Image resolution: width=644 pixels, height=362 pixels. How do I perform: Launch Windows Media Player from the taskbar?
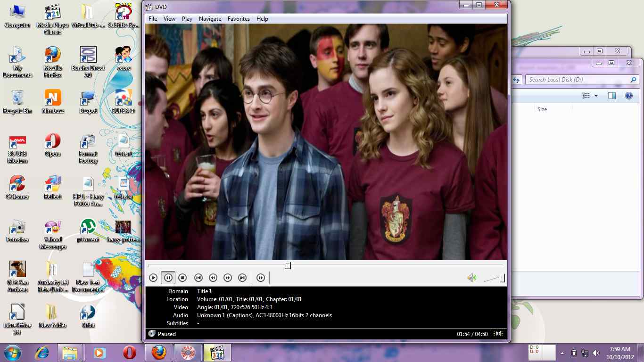[x=99, y=353]
